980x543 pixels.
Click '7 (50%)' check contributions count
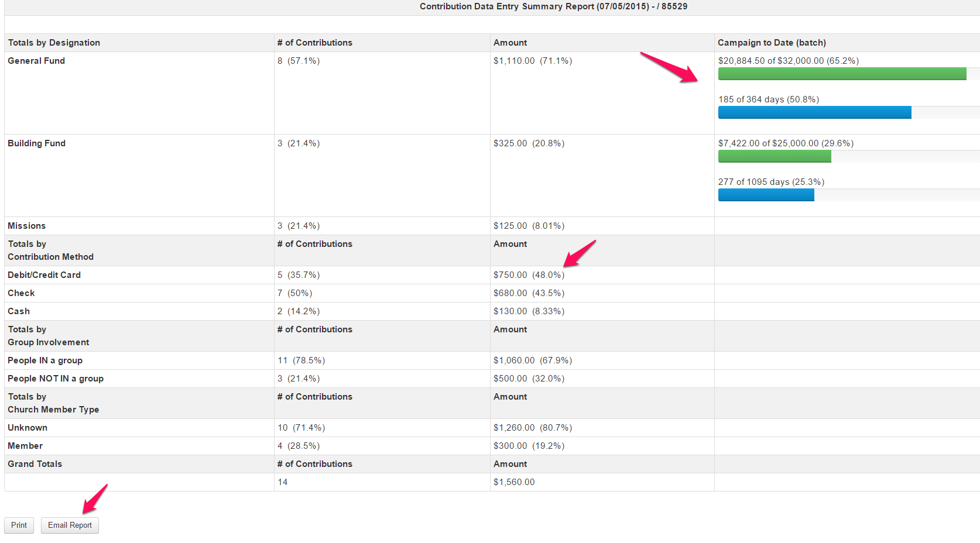point(294,293)
